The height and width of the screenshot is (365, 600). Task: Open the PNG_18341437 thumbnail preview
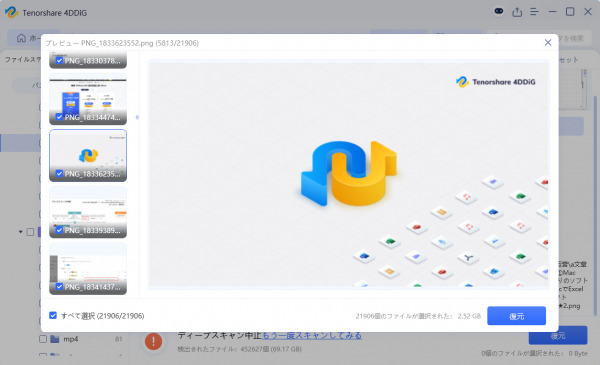tap(88, 269)
